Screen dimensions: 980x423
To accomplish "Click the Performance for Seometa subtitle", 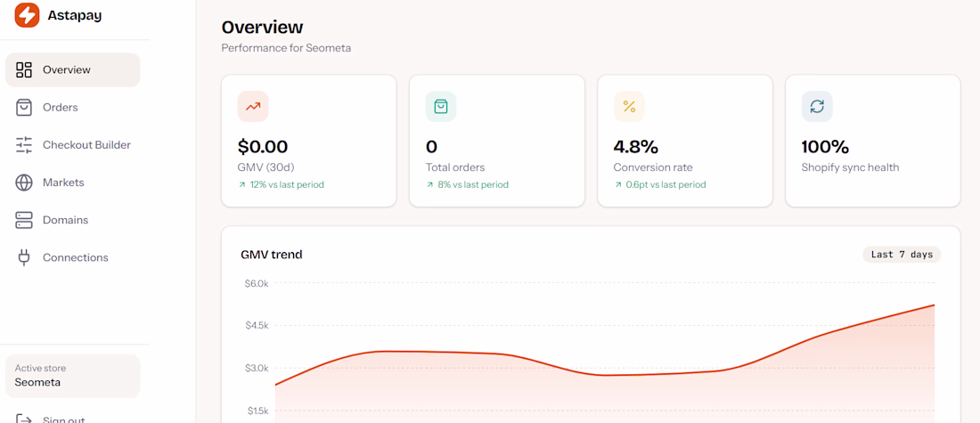I will [286, 48].
